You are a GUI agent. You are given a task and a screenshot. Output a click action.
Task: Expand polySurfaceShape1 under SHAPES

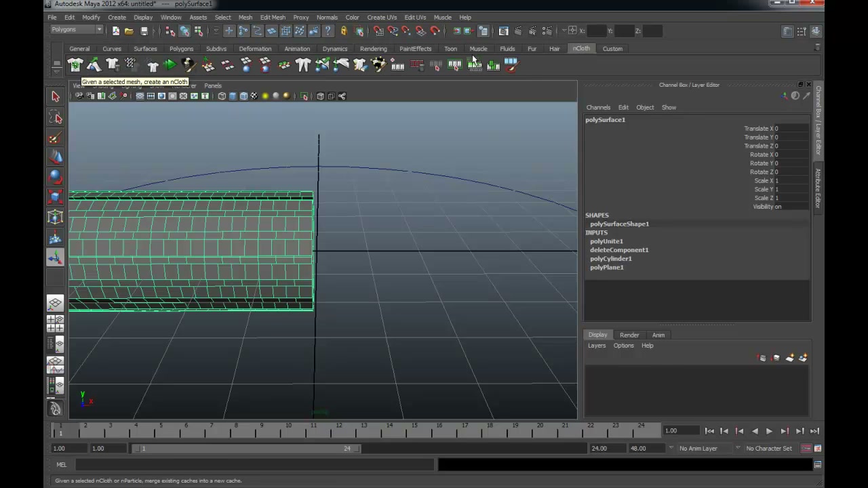[x=619, y=224]
